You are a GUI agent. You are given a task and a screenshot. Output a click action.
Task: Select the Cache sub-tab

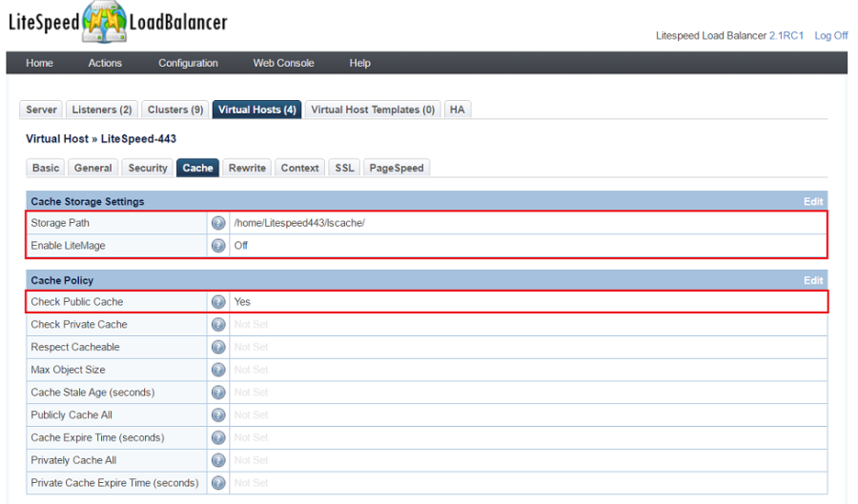pos(198,168)
